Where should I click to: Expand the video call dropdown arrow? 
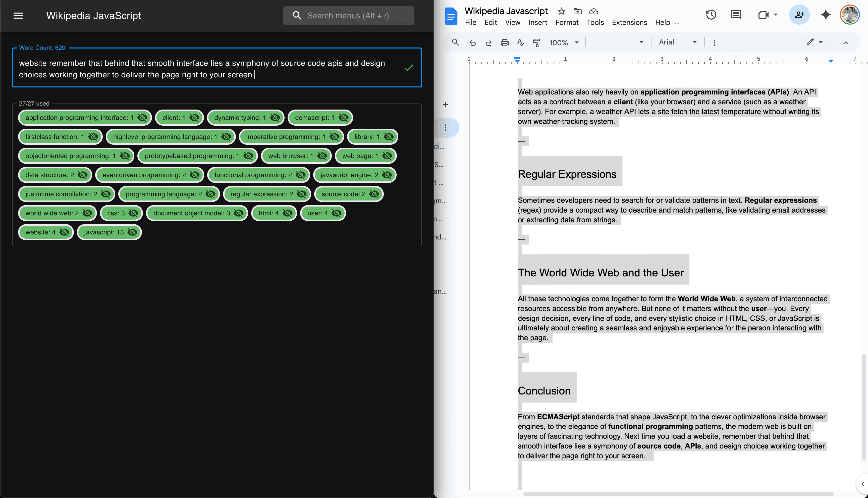click(x=775, y=15)
